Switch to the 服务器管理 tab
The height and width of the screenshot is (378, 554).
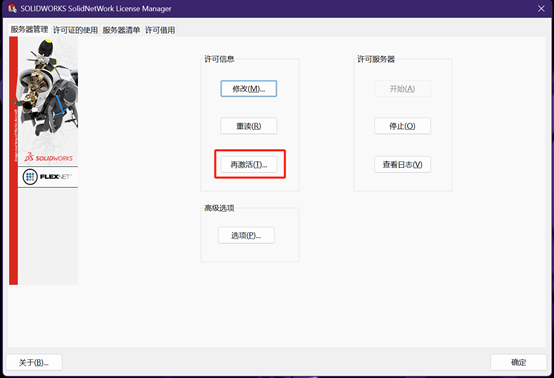pos(29,29)
